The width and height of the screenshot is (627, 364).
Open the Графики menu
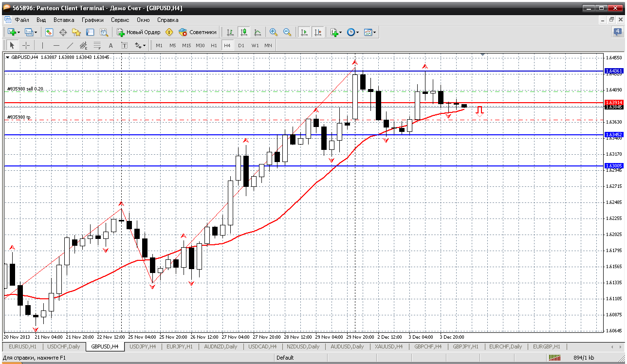(x=92, y=20)
